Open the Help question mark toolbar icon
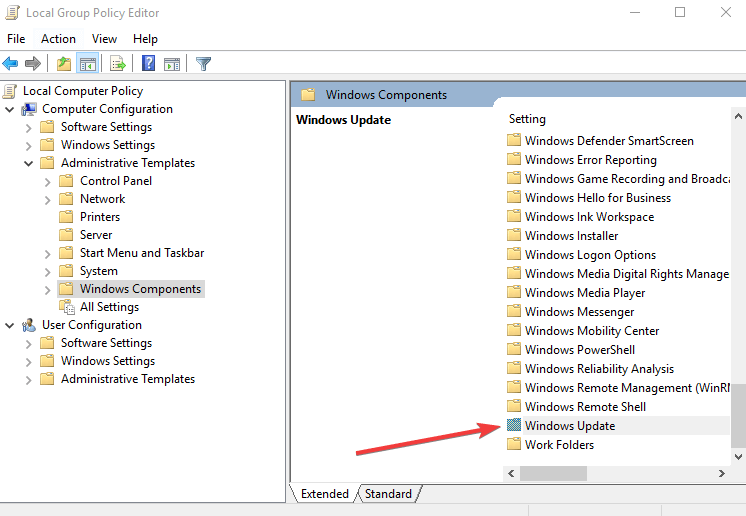The height and width of the screenshot is (516, 746). point(148,63)
